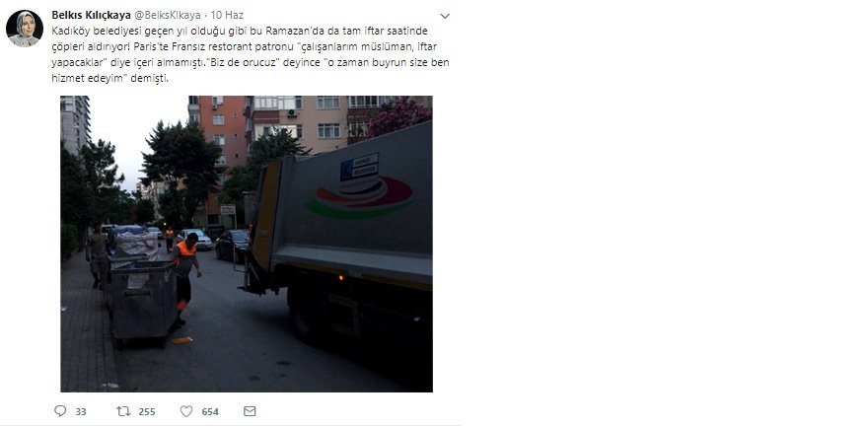View the reply count 33
This screenshot has width=868, height=426.
[81, 411]
